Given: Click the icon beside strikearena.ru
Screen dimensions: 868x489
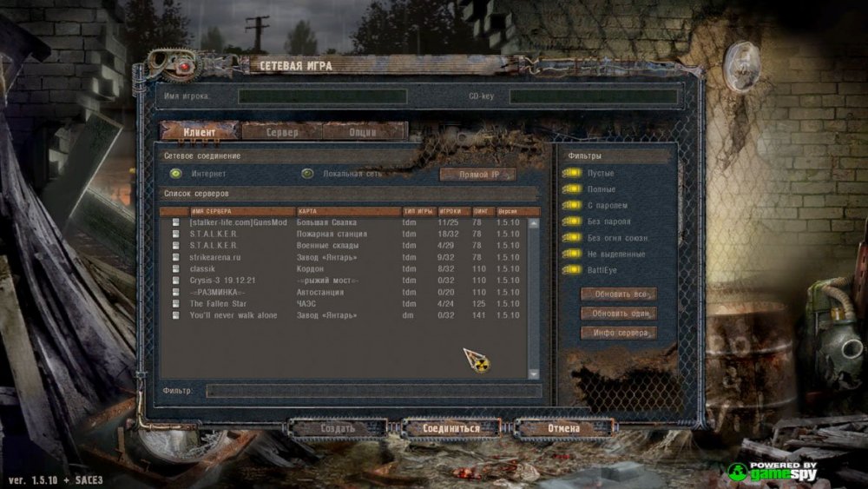Looking at the screenshot, I should pos(175,257).
